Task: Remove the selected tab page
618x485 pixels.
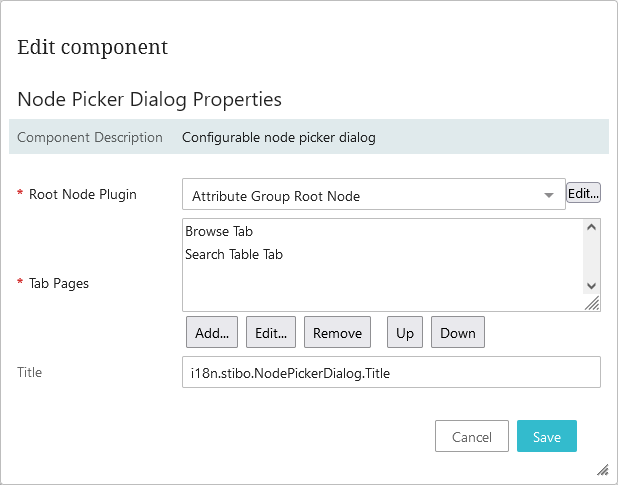Action: (x=337, y=332)
